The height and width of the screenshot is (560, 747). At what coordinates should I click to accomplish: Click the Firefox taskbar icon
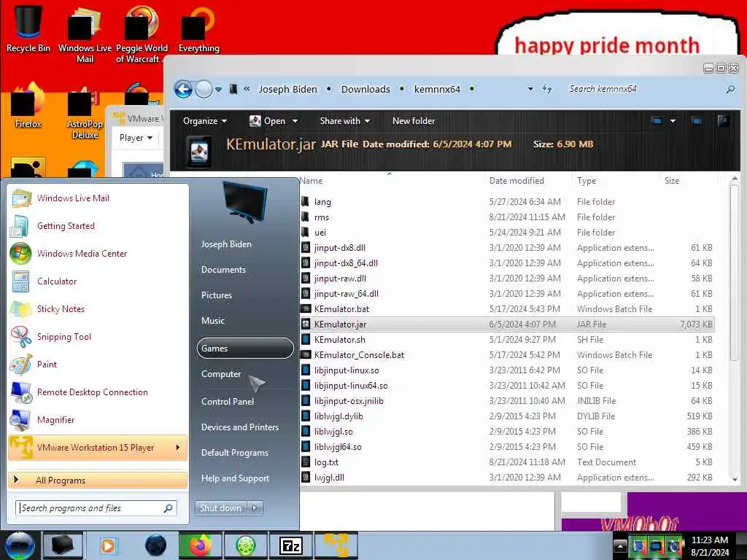200,545
